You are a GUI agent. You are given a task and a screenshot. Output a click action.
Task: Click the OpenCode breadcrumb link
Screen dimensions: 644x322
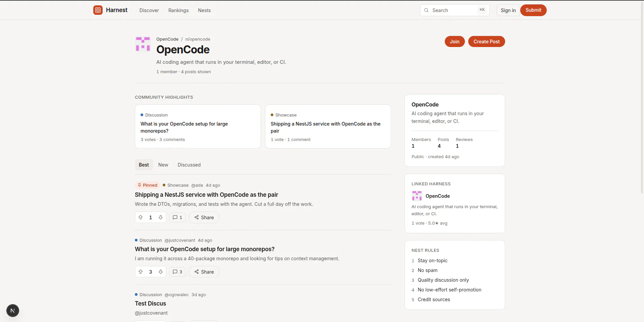167,39
